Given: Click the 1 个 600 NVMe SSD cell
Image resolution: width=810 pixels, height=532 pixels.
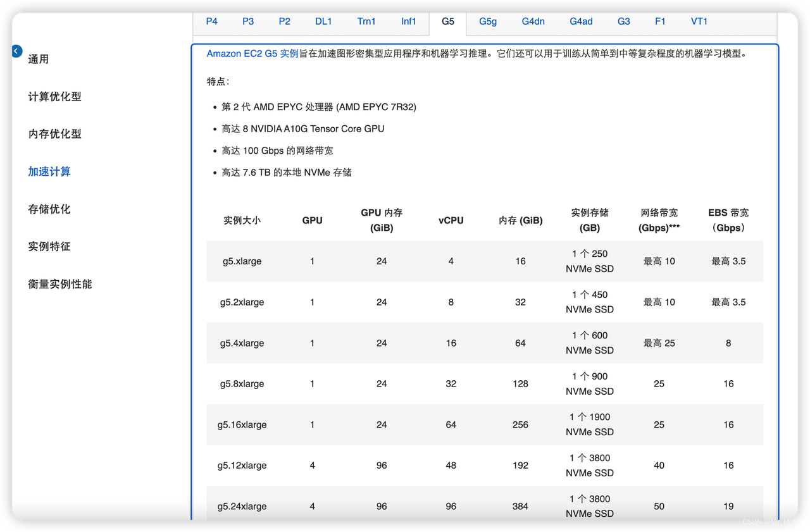Looking at the screenshot, I should (590, 343).
